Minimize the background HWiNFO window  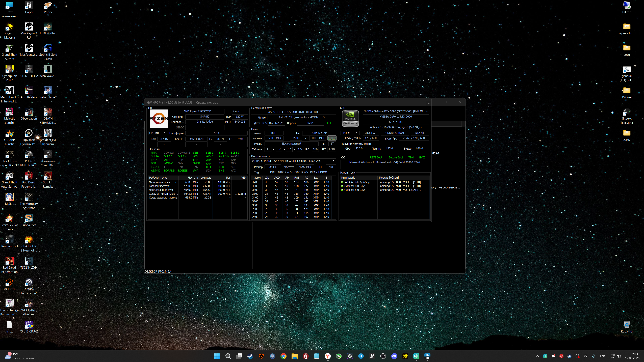click(x=436, y=102)
